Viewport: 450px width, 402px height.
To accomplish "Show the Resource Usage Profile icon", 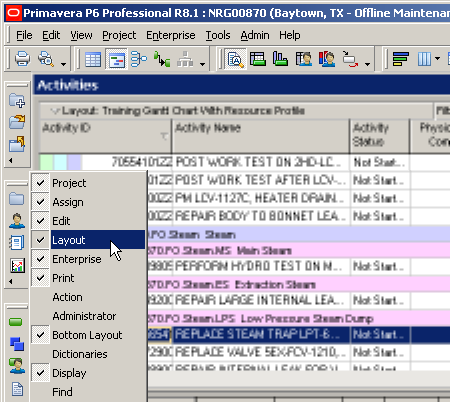I will (327, 60).
